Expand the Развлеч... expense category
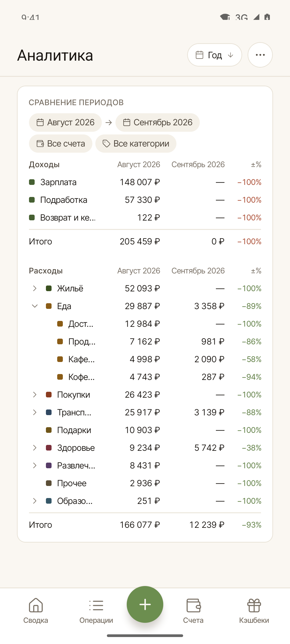290x644 pixels. click(35, 466)
